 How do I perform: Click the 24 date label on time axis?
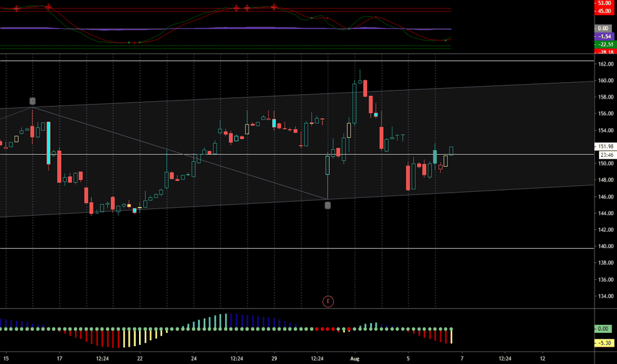(x=193, y=359)
